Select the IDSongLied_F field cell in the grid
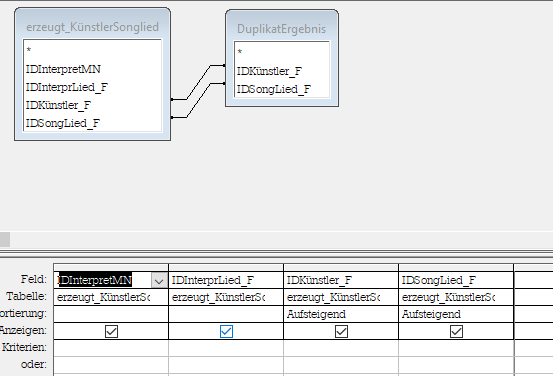Viewport: 553px width, 376px height. (x=456, y=280)
